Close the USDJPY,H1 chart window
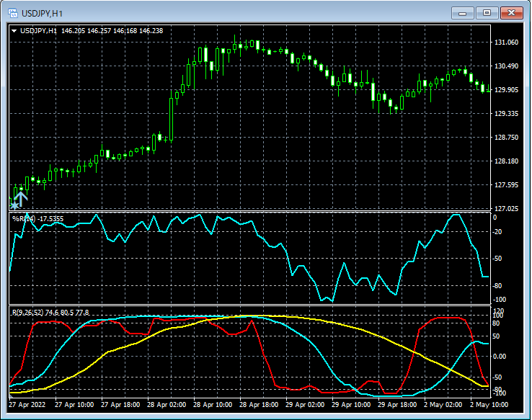The height and width of the screenshot is (420, 532). click(511, 13)
